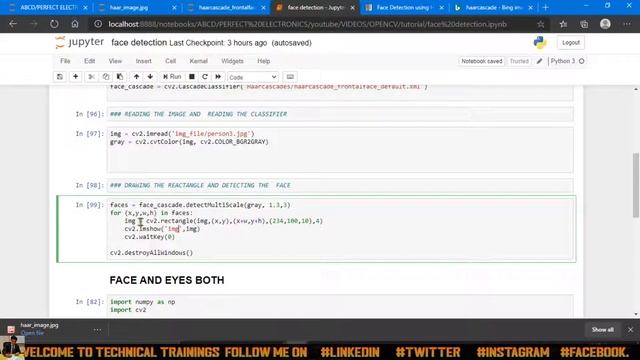Open the File menu
This screenshot has height=360, width=640.
(65, 61)
